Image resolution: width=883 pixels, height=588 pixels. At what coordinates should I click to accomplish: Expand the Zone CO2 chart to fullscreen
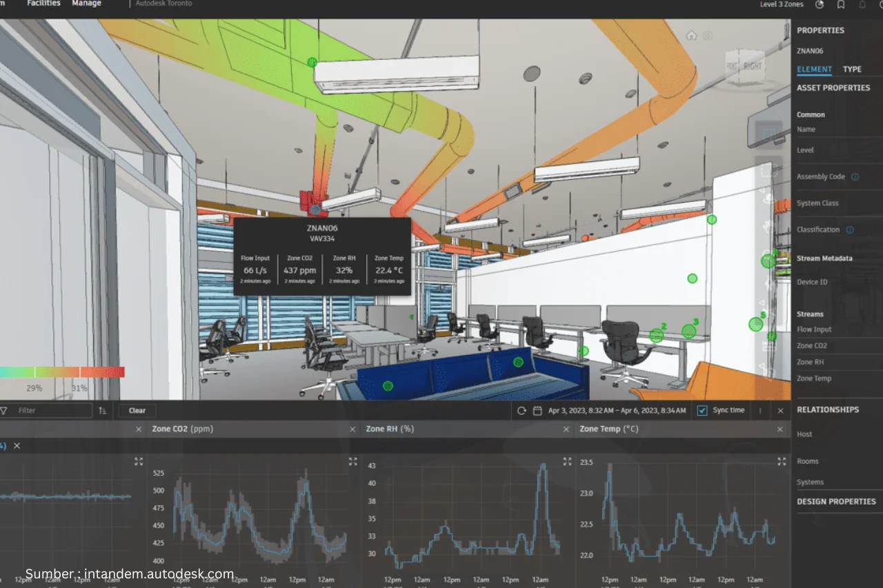(353, 463)
